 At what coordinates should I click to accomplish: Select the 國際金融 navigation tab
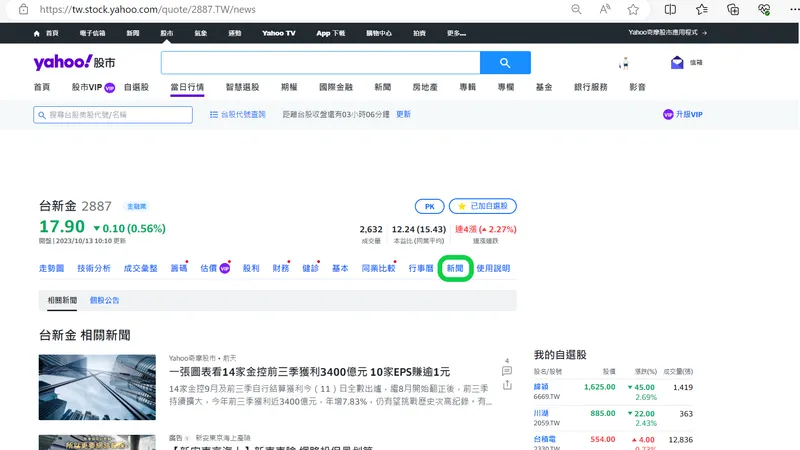[x=336, y=87]
